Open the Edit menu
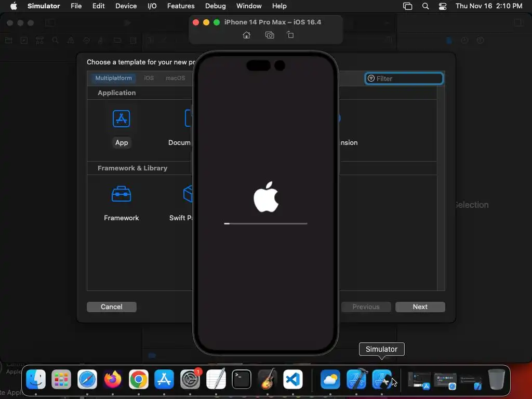The height and width of the screenshot is (399, 532). [98, 6]
